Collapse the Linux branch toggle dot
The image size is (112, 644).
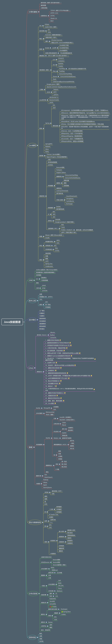coord(35,368)
